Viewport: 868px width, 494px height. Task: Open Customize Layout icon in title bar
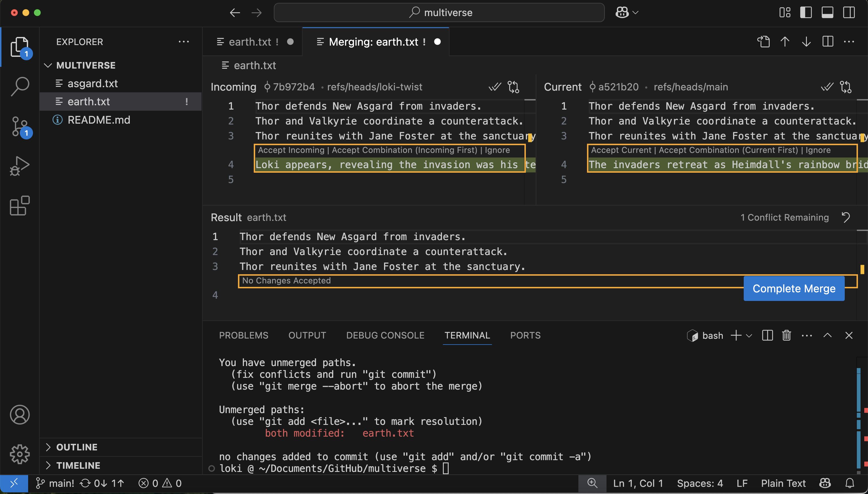(x=785, y=13)
